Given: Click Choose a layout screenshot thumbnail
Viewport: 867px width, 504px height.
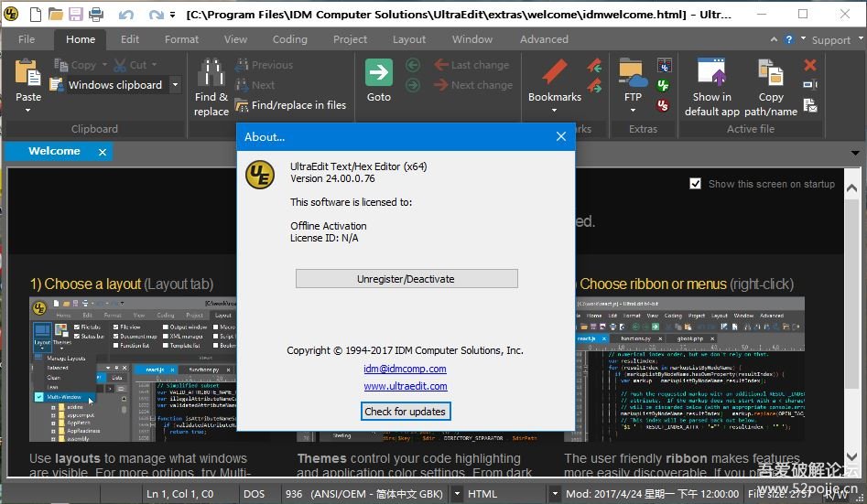Looking at the screenshot, I should [133, 370].
